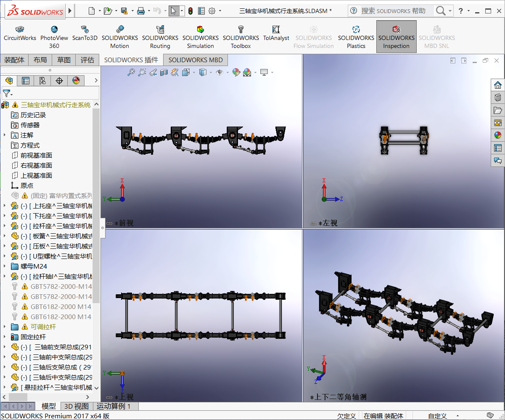
Task: Open File Properties icon
Action: [x=201, y=11]
